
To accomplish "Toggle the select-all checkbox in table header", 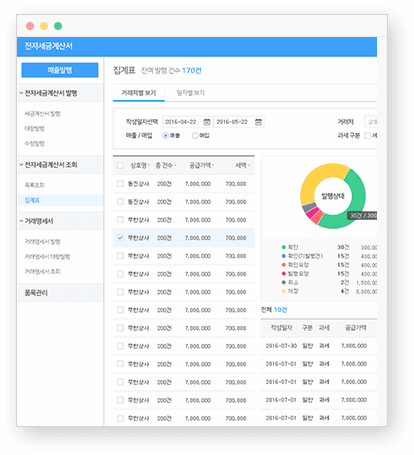I will (120, 165).
